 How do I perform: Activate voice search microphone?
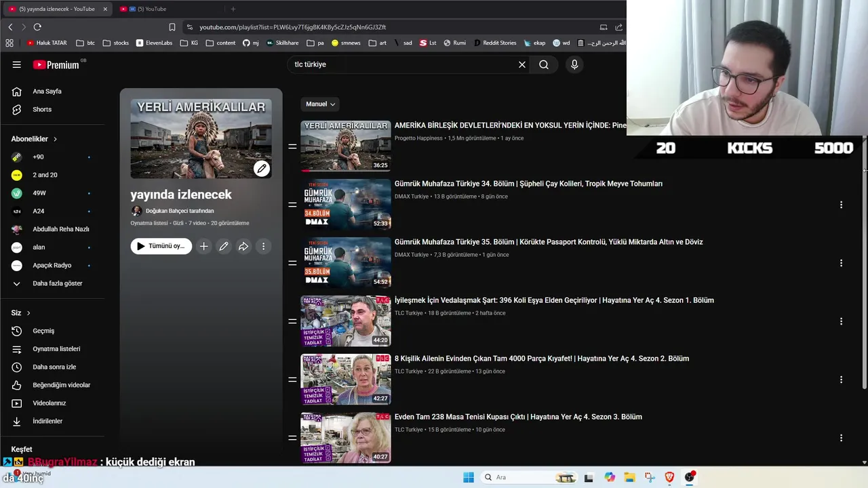[x=574, y=64]
